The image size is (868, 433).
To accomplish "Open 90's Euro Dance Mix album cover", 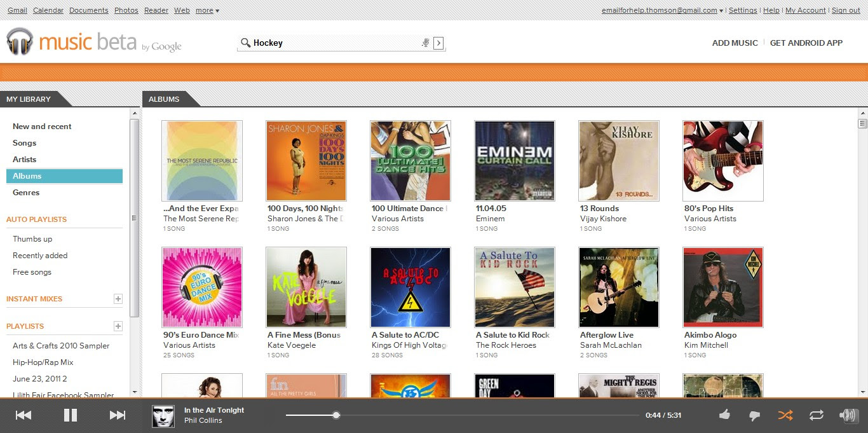I will 202,287.
